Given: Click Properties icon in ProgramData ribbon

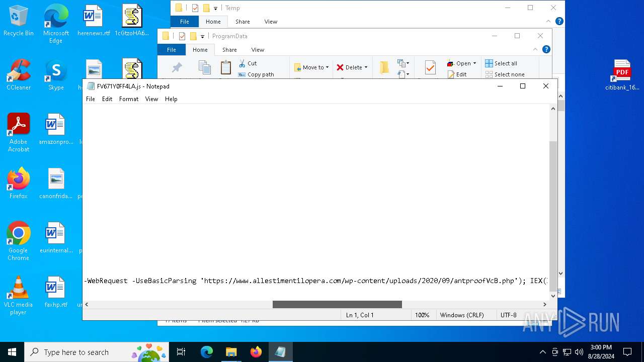Looking at the screenshot, I should click(x=430, y=68).
